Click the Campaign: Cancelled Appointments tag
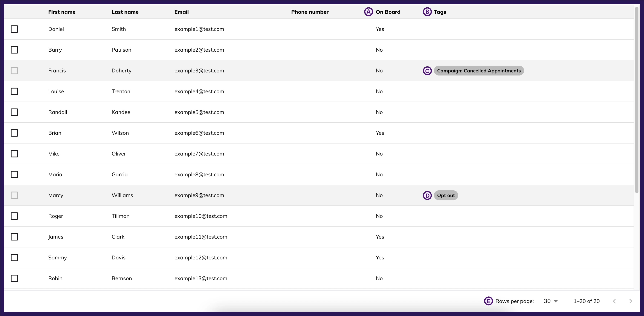Screen dimensions: 644x316 (x=478, y=71)
